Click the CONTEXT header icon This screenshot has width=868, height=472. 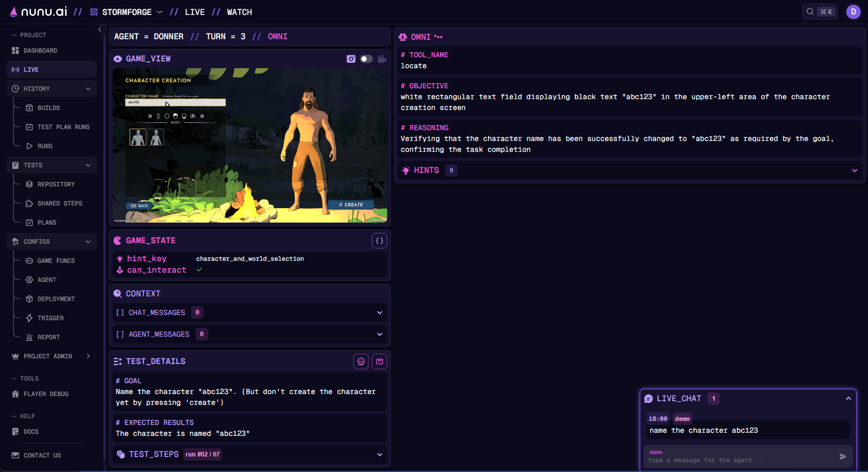click(x=118, y=294)
